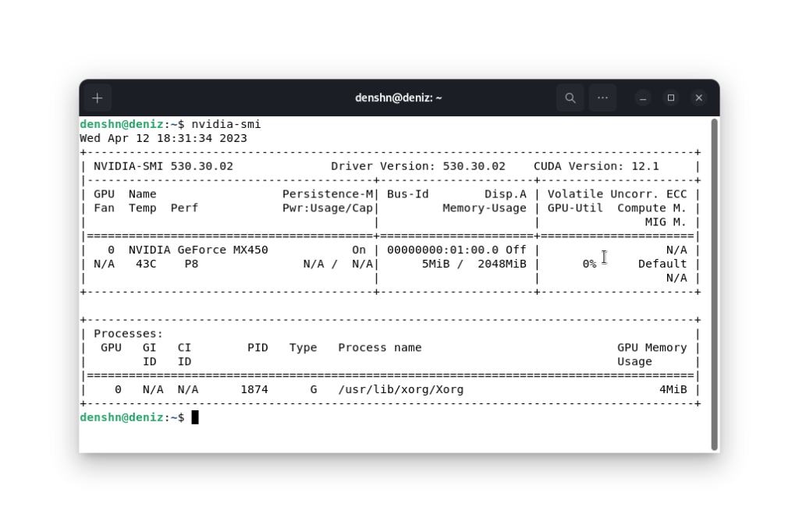
Task: Click the Fan header
Action: click(x=105, y=208)
